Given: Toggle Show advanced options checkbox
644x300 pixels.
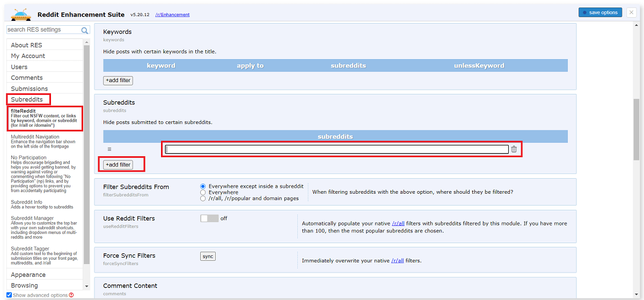Looking at the screenshot, I should point(9,295).
